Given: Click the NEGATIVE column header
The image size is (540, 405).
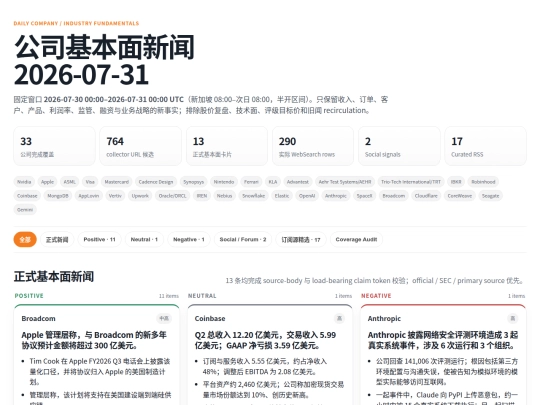Looking at the screenshot, I should 376,296.
